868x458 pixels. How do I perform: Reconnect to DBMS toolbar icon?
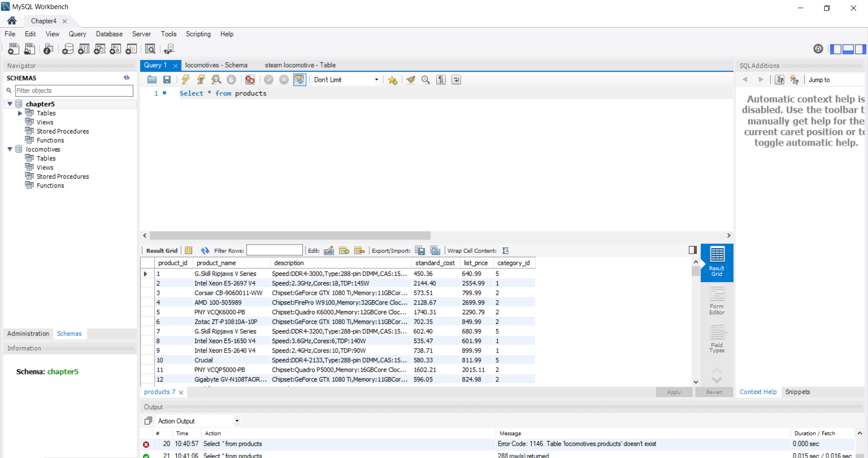[x=169, y=49]
